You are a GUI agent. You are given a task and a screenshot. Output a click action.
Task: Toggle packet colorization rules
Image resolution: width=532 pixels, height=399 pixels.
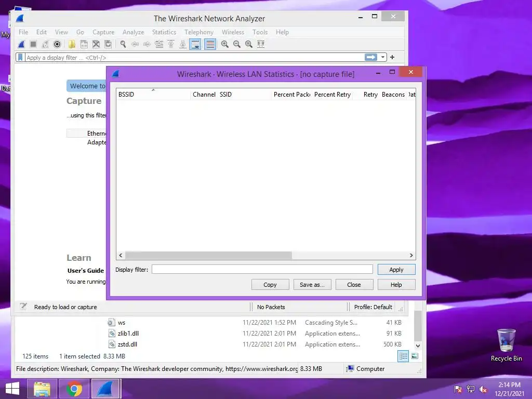(210, 44)
